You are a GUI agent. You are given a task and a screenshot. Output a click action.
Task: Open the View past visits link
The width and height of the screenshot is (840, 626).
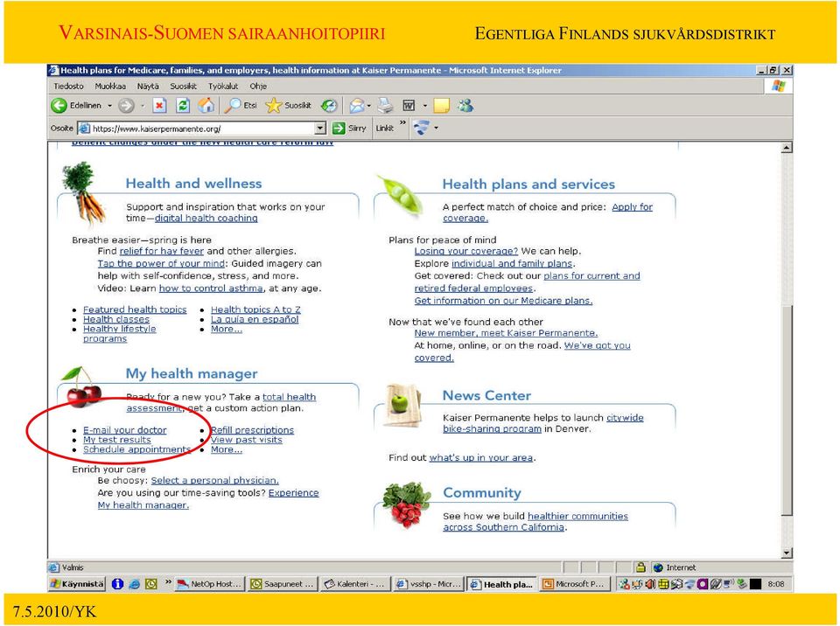(x=247, y=440)
